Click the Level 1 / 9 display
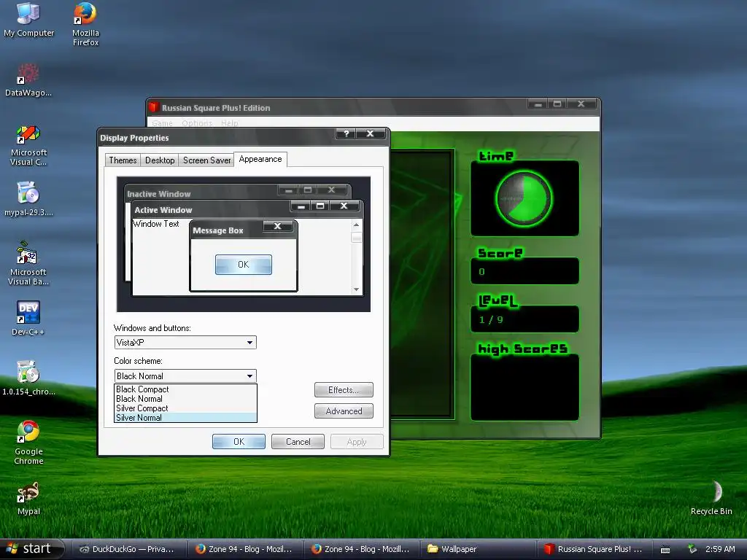Viewport: 747px width, 560px height. pos(525,319)
